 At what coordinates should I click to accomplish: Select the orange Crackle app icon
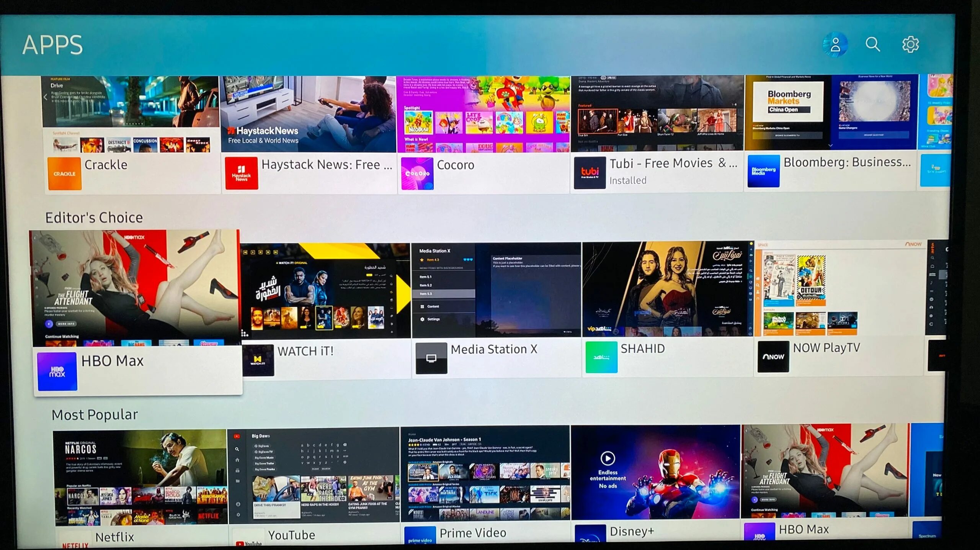click(x=64, y=174)
